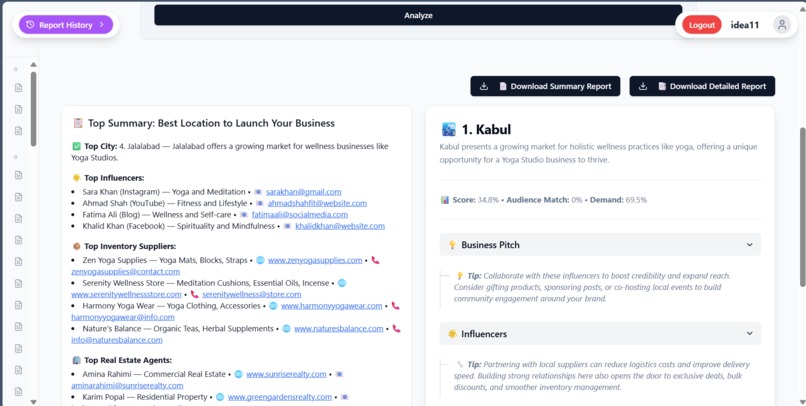Open email link sarakhan@gmail.com
The width and height of the screenshot is (806, 406).
303,192
